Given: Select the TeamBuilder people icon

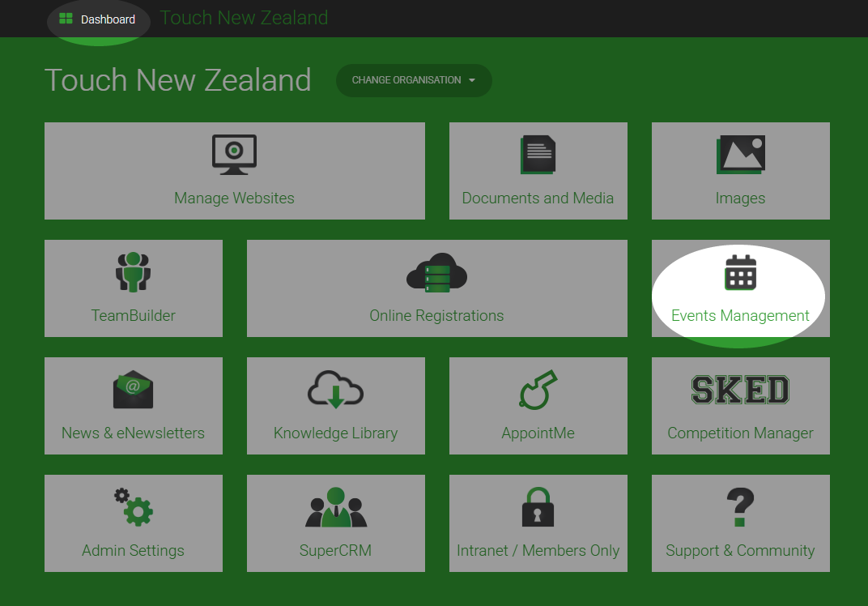Looking at the screenshot, I should coord(134,272).
